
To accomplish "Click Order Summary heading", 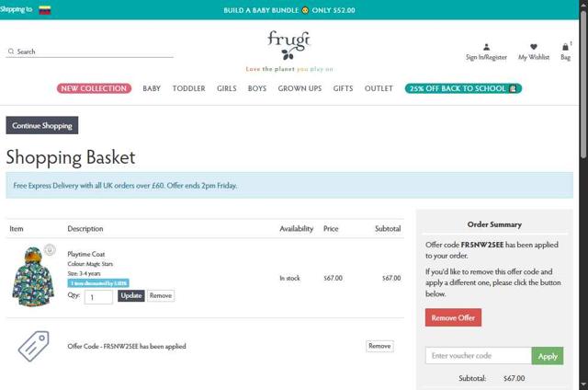I will pyautogui.click(x=494, y=224).
